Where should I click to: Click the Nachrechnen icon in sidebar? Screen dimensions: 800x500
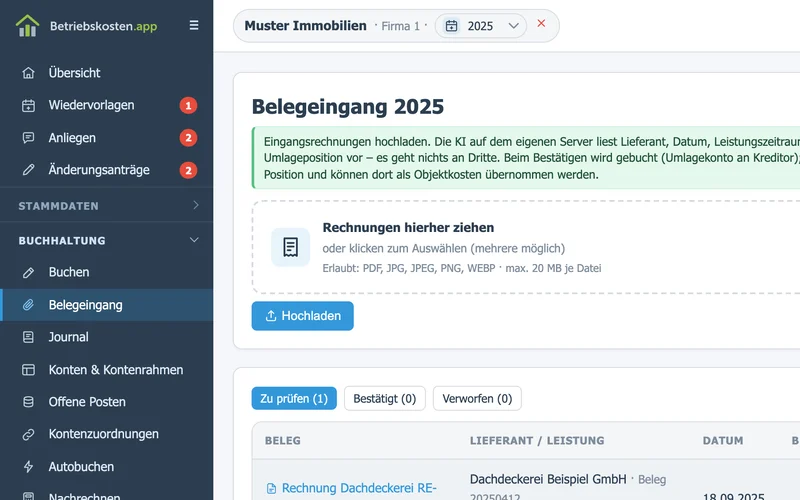pos(29,496)
